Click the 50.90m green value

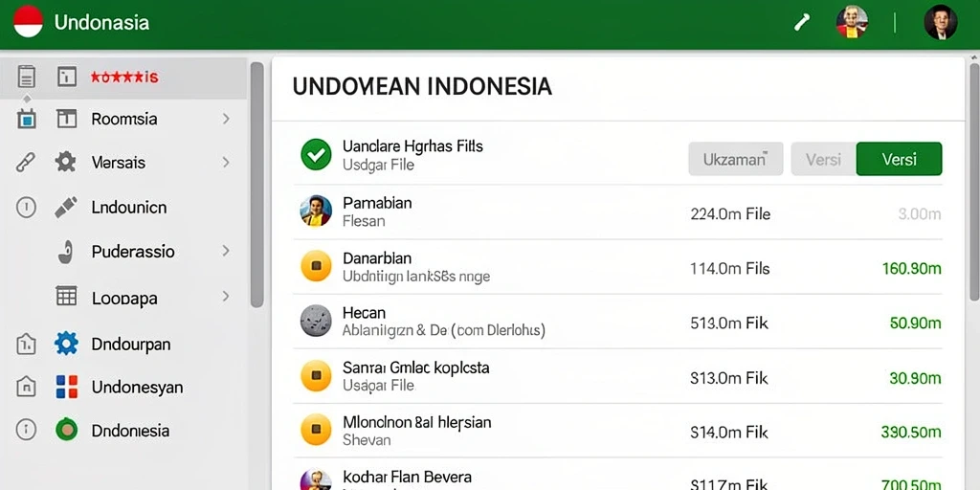[916, 323]
